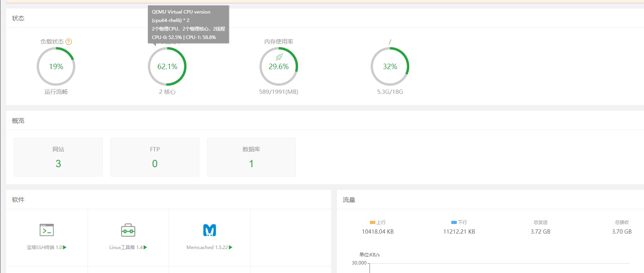Click the 32% disk usage gauge
The width and height of the screenshot is (644, 273).
(x=390, y=66)
